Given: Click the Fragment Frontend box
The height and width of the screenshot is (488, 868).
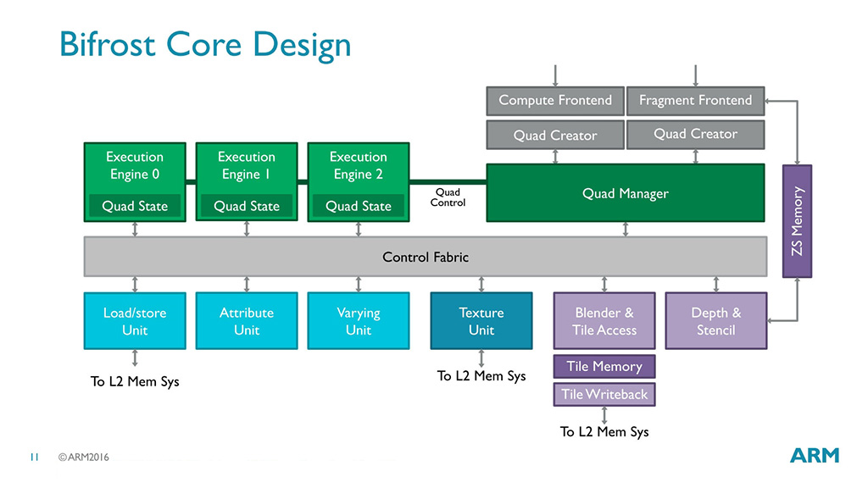Looking at the screenshot, I should click(695, 101).
